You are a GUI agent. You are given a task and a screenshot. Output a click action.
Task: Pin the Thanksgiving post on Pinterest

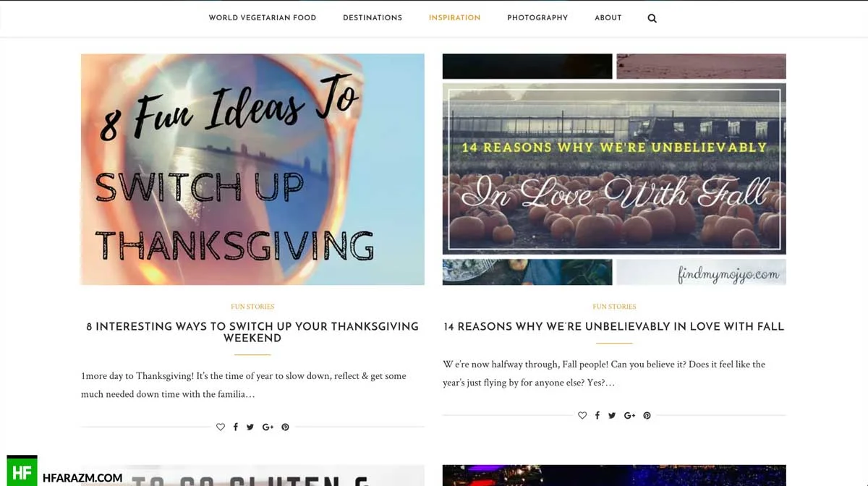[285, 427]
